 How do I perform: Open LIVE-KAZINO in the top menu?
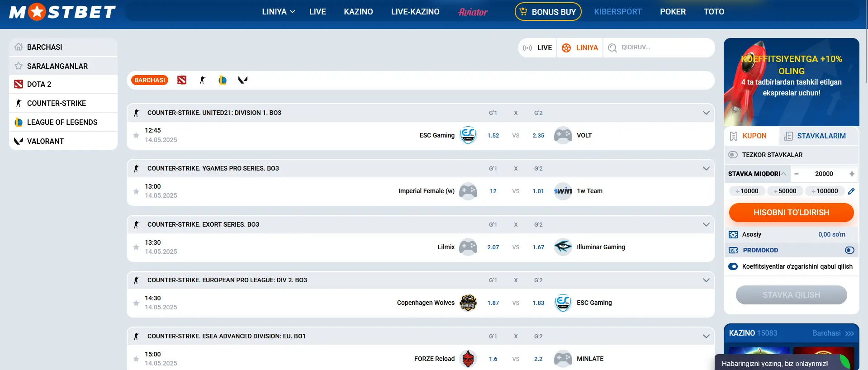415,12
